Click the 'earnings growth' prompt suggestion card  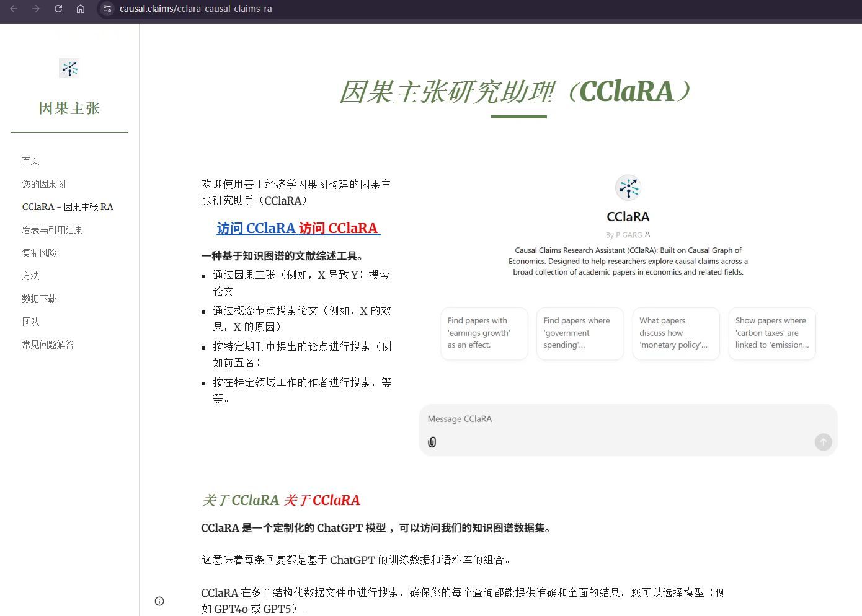tap(484, 333)
